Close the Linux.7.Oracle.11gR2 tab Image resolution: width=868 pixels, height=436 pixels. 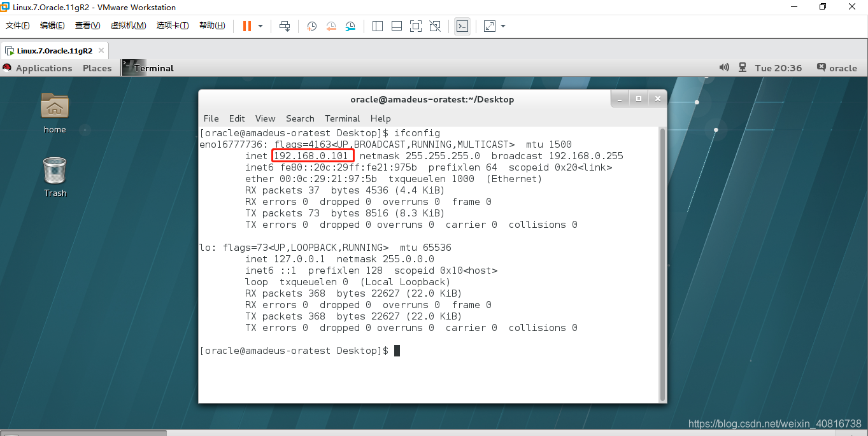[x=101, y=51]
